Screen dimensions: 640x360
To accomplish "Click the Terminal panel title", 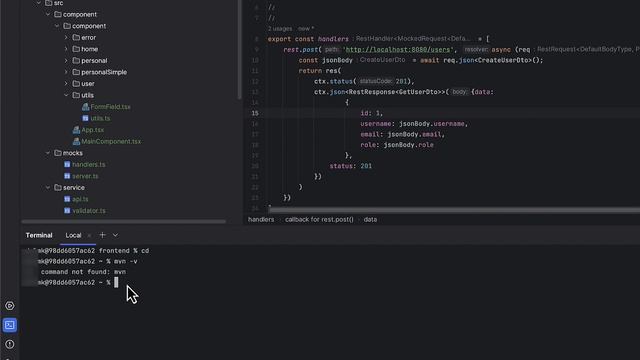I will (x=39, y=236).
